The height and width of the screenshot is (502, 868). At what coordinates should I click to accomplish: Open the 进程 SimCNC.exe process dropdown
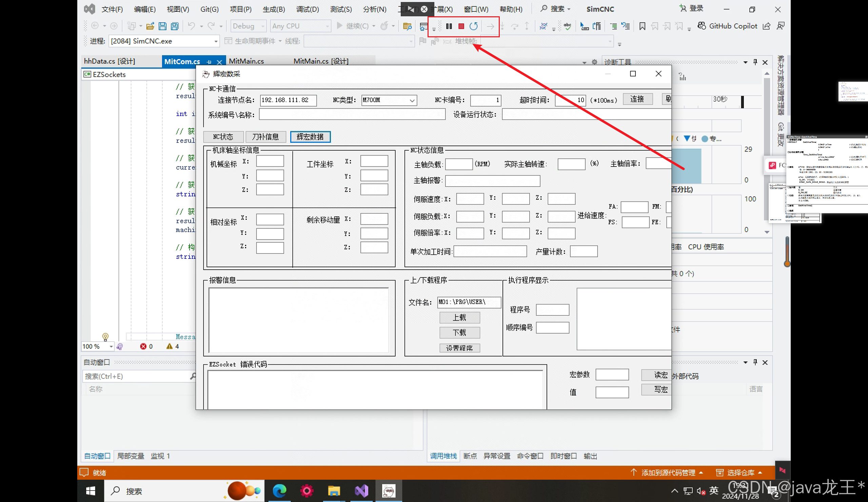216,41
